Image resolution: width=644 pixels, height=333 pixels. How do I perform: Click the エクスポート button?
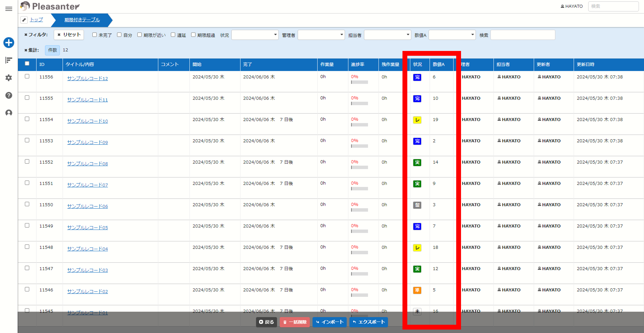pos(368,322)
